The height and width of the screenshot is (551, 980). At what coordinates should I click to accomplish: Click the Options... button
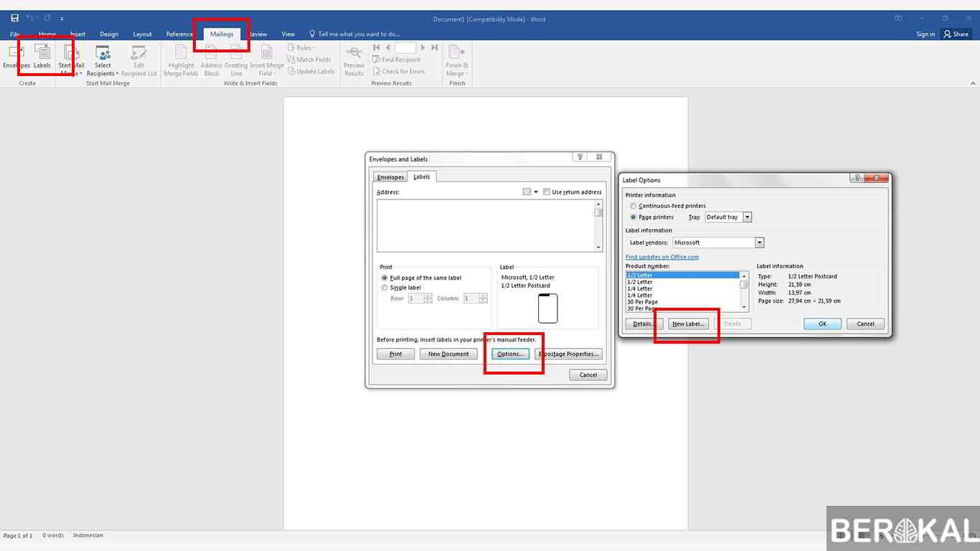coord(511,354)
